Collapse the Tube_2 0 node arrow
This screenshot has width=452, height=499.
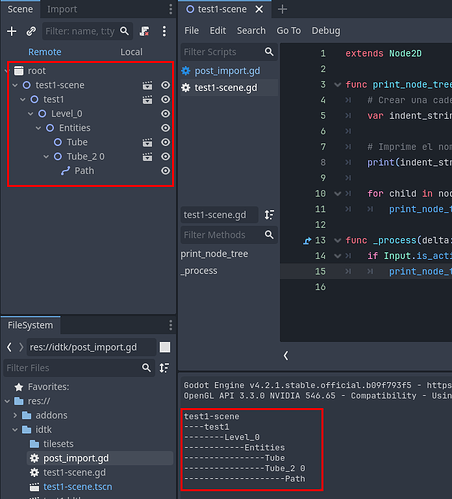click(x=46, y=157)
